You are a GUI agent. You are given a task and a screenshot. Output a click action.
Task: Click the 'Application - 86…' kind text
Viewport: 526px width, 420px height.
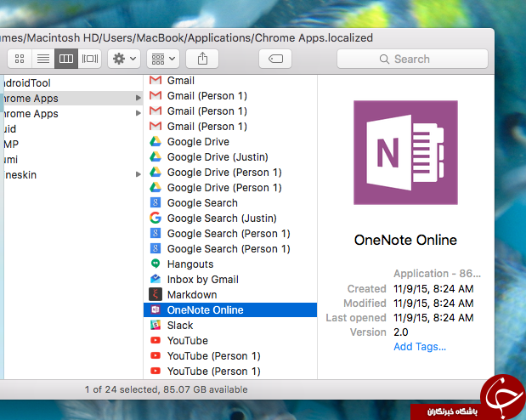pos(438,274)
